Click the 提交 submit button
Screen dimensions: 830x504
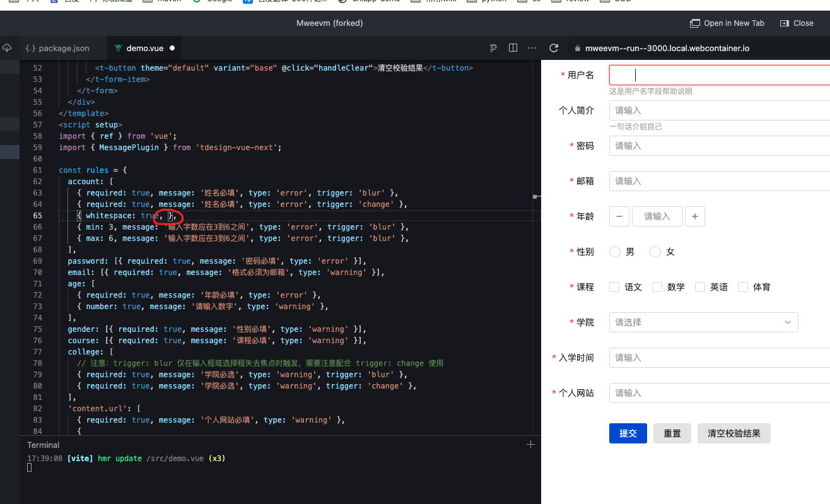tap(628, 433)
